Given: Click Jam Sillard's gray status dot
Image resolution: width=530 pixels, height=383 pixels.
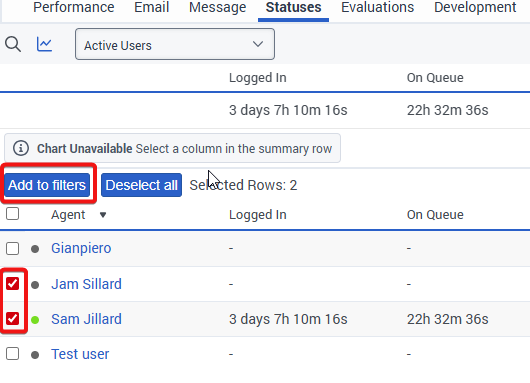Looking at the screenshot, I should point(35,285).
